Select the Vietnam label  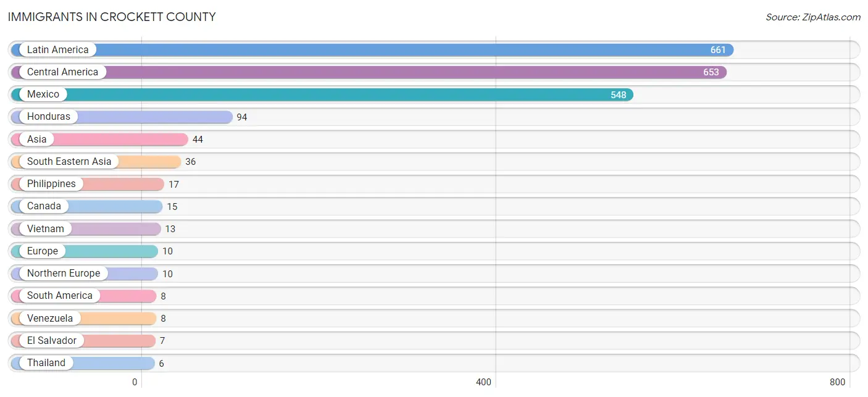45,229
